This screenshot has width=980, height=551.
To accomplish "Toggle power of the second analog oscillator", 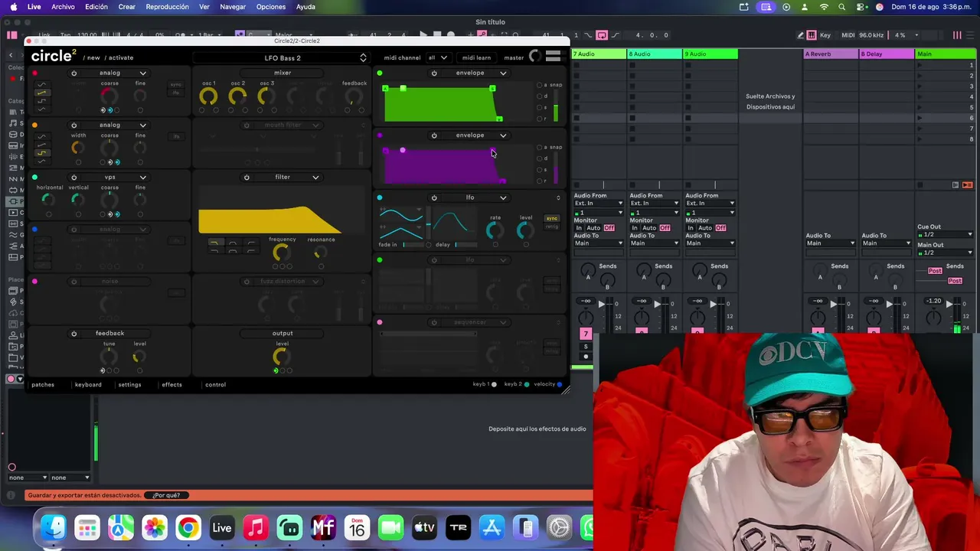I will [74, 125].
